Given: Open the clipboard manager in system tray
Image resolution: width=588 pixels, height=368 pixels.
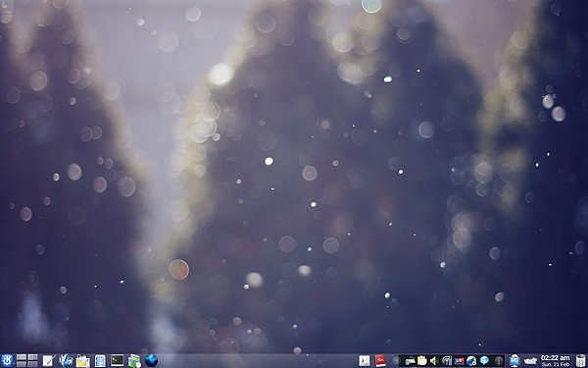Looking at the screenshot, I should tap(422, 361).
